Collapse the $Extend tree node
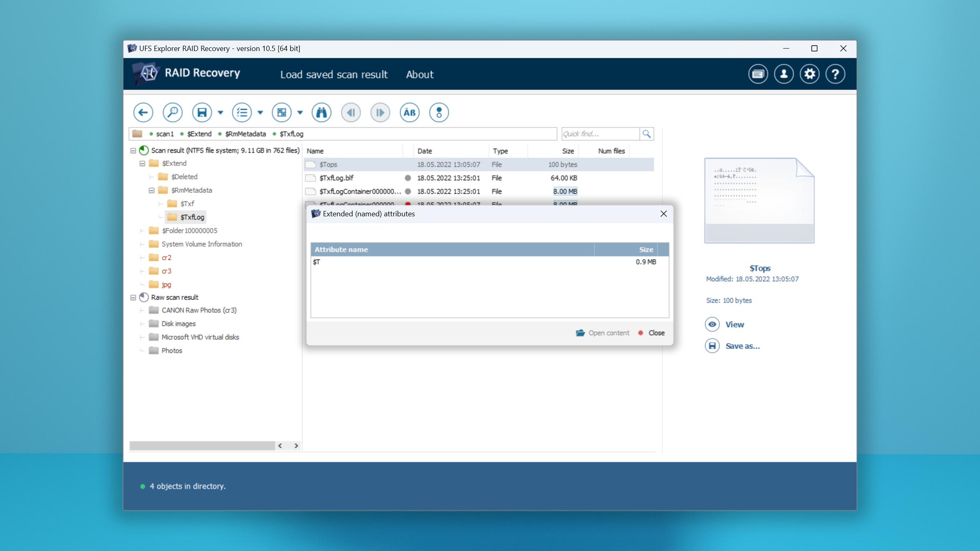 [x=143, y=164]
